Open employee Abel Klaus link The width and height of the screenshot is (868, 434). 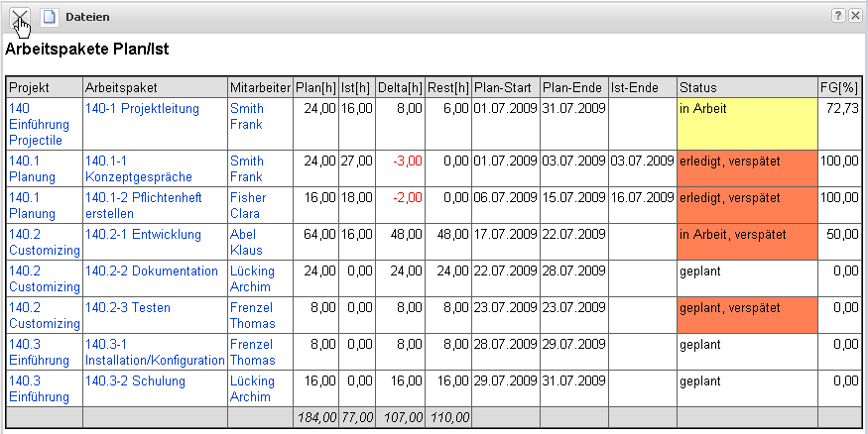pos(244,243)
